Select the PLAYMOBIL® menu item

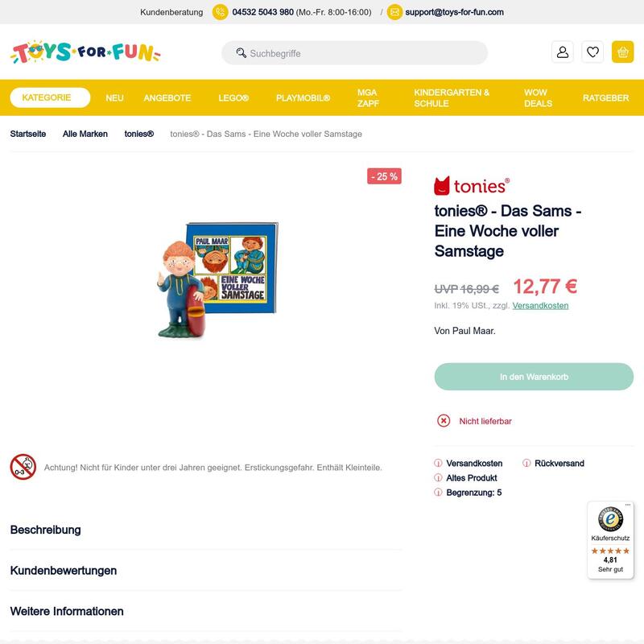pos(303,98)
